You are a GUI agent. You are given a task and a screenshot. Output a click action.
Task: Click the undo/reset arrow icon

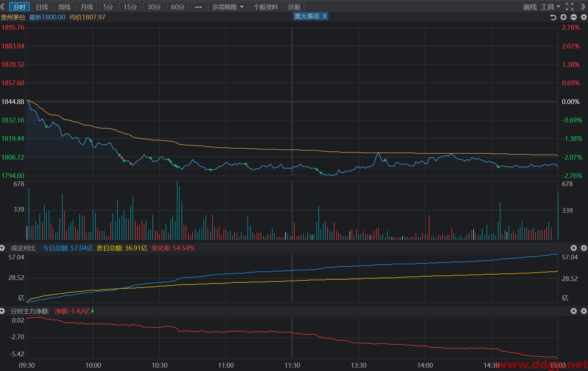(x=553, y=17)
